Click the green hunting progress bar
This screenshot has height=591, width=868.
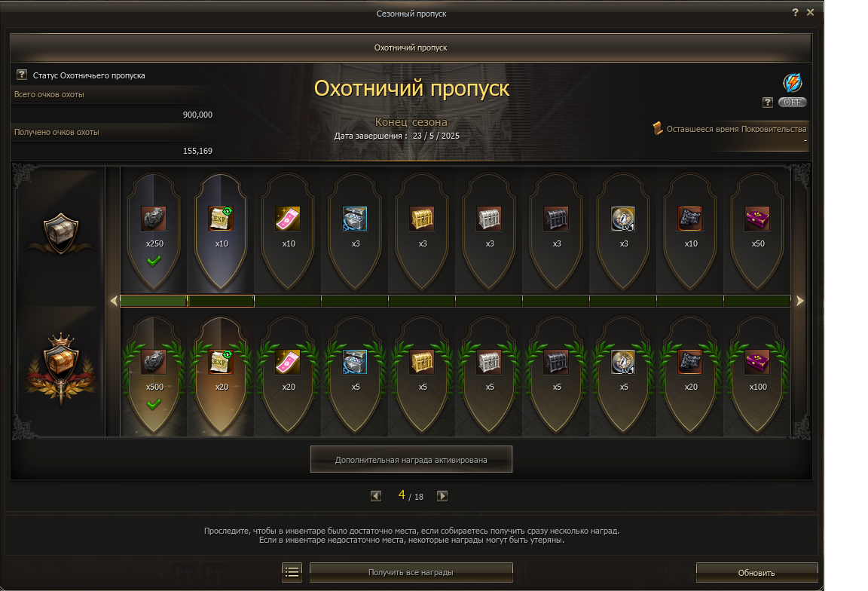click(x=455, y=301)
